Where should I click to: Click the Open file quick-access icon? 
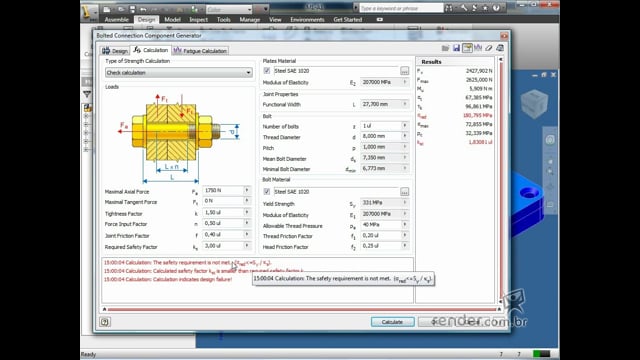(x=121, y=9)
